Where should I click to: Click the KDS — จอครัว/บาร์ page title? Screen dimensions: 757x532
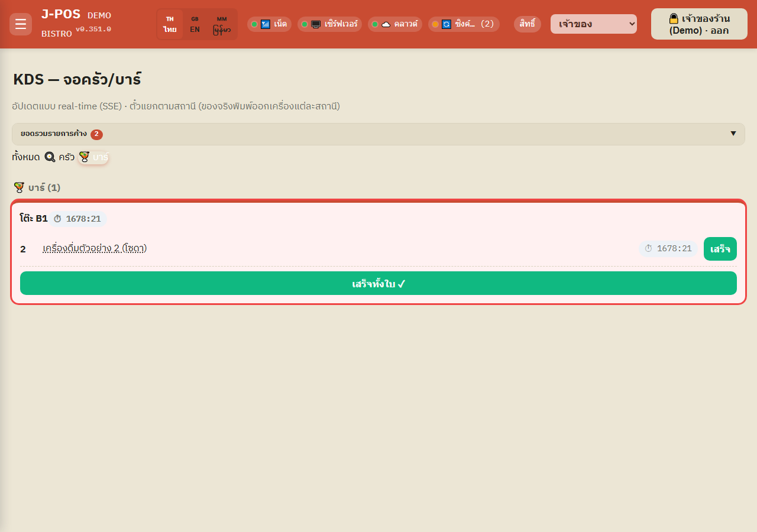77,79
